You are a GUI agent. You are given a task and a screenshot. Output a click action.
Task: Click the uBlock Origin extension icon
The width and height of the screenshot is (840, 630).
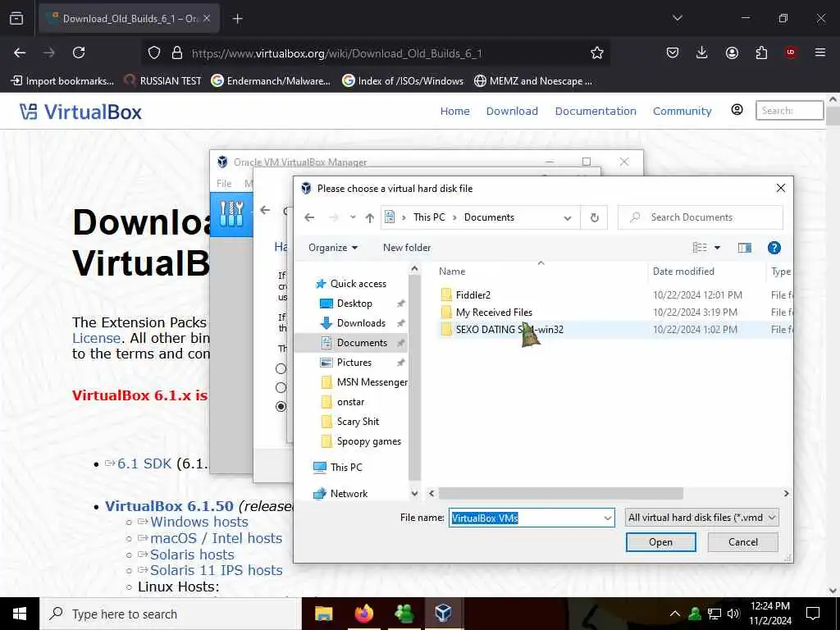791,52
